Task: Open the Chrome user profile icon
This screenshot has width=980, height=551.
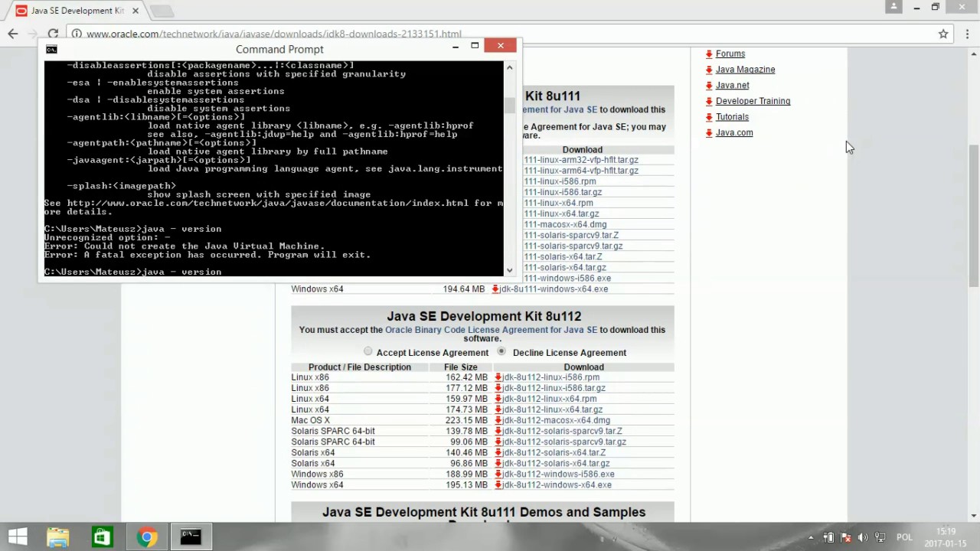Action: click(x=893, y=7)
